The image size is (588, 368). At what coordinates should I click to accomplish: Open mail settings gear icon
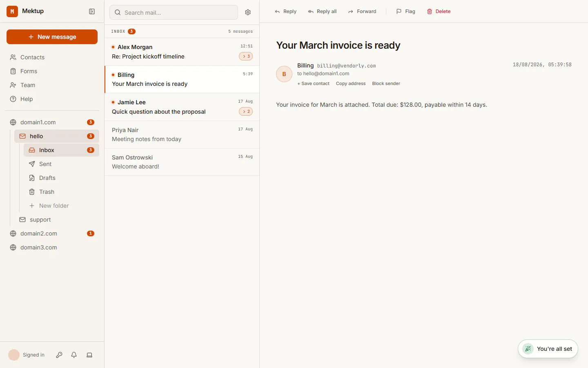[x=248, y=12]
